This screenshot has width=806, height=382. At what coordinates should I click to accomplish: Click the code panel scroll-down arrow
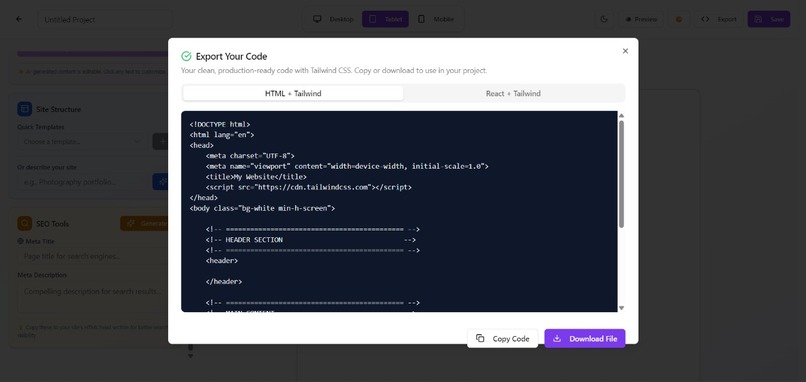[x=621, y=308]
